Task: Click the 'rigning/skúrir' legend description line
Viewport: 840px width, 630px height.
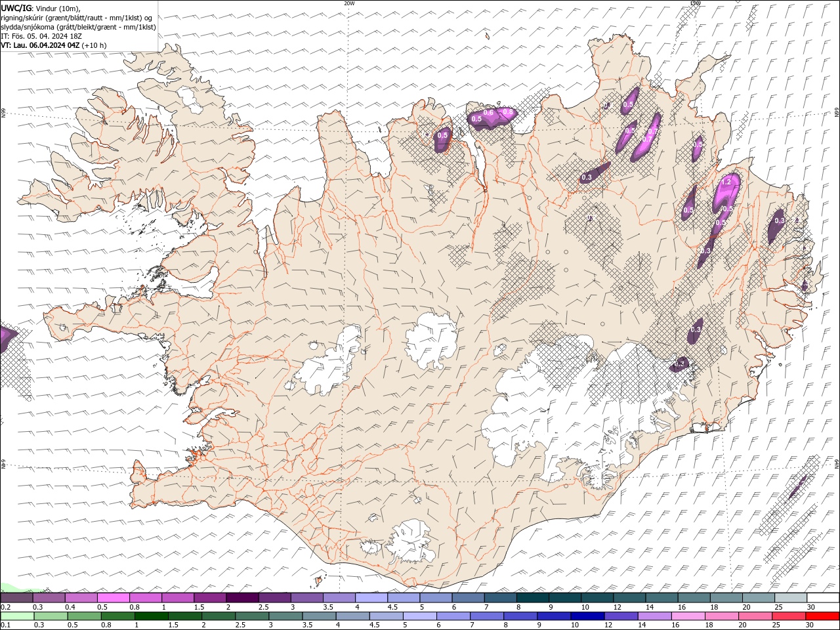Action: coord(77,18)
